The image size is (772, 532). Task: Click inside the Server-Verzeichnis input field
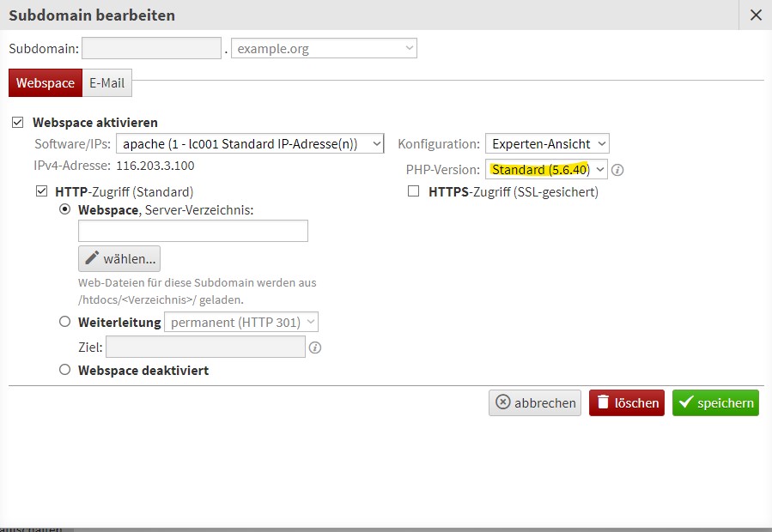[192, 230]
